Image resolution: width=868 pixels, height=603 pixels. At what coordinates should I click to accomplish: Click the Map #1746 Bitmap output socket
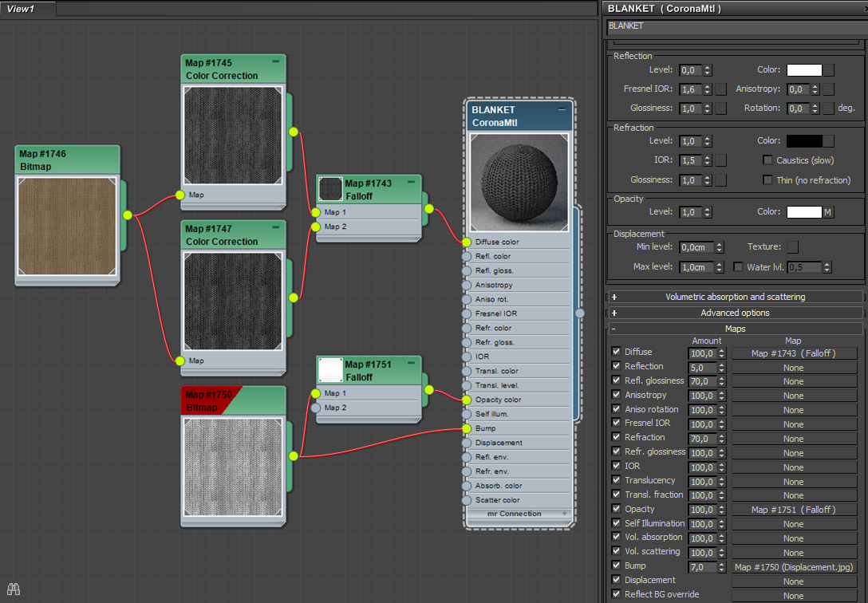tap(128, 215)
